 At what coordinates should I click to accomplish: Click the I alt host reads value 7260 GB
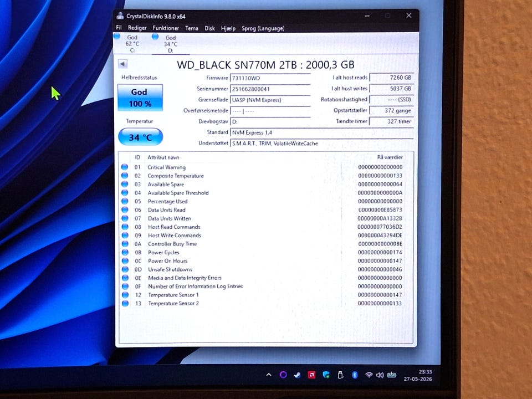(x=392, y=78)
